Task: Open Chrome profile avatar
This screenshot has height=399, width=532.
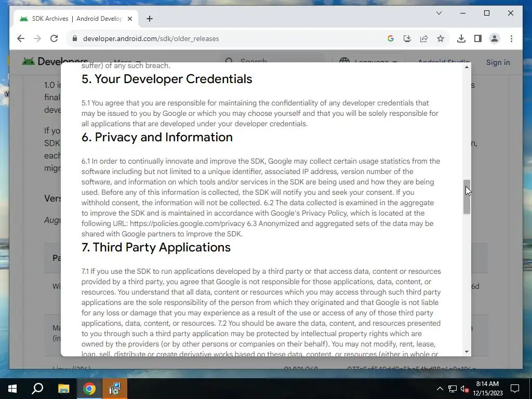Action: click(495, 38)
